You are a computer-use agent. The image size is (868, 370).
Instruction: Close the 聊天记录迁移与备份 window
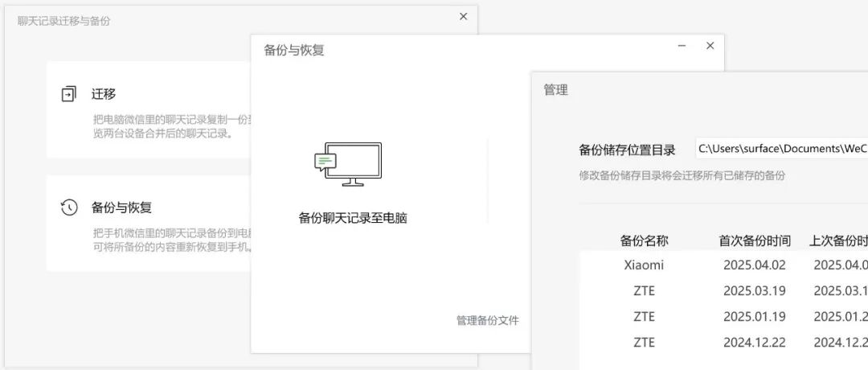(464, 17)
